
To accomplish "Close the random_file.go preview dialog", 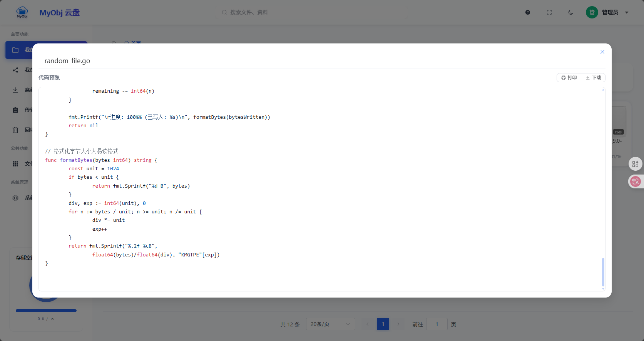I will (x=602, y=52).
